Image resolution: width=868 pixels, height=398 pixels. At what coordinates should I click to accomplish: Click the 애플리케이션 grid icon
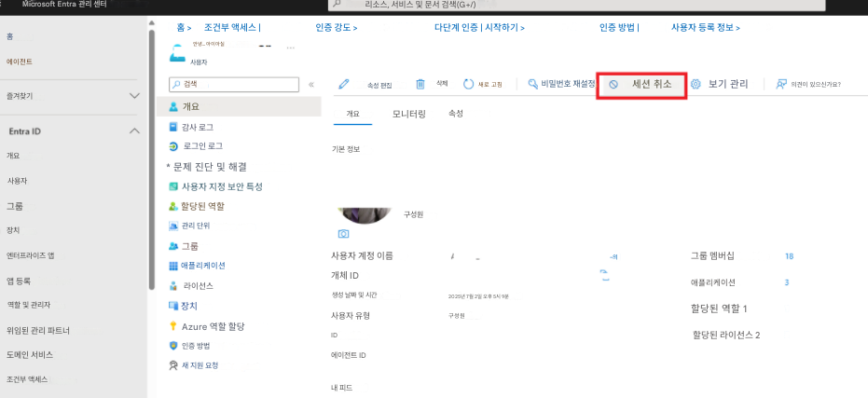pos(173,266)
